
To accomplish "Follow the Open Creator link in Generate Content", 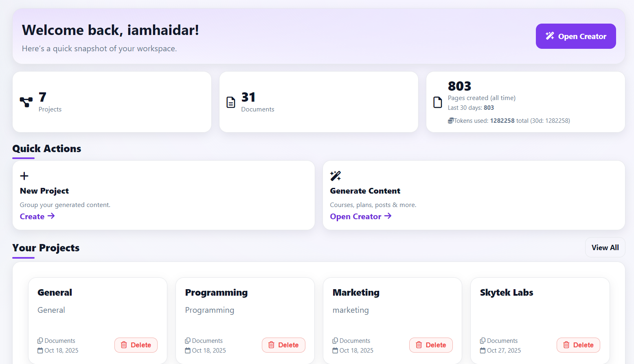I will point(360,216).
